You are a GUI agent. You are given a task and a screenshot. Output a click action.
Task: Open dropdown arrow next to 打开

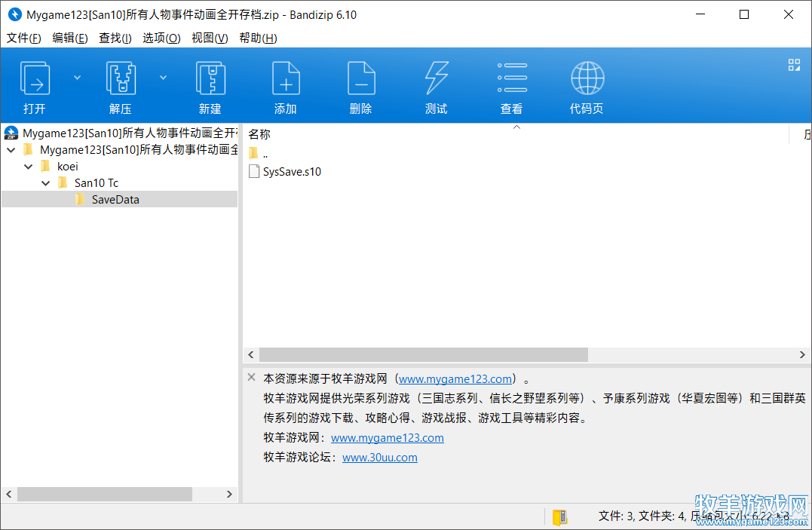coord(77,78)
